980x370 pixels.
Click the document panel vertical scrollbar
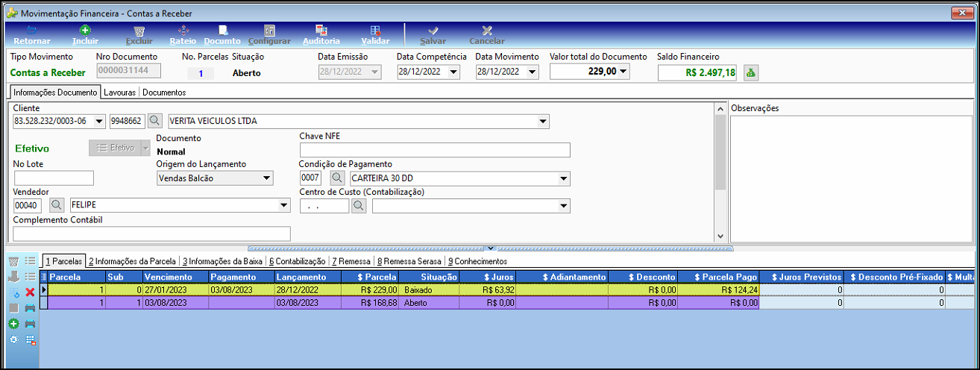click(x=720, y=172)
